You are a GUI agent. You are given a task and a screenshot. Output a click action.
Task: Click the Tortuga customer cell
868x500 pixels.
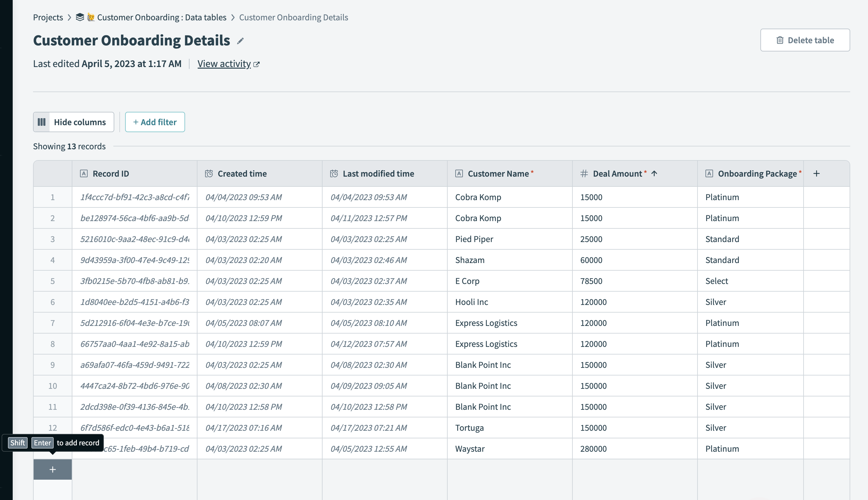(510, 428)
